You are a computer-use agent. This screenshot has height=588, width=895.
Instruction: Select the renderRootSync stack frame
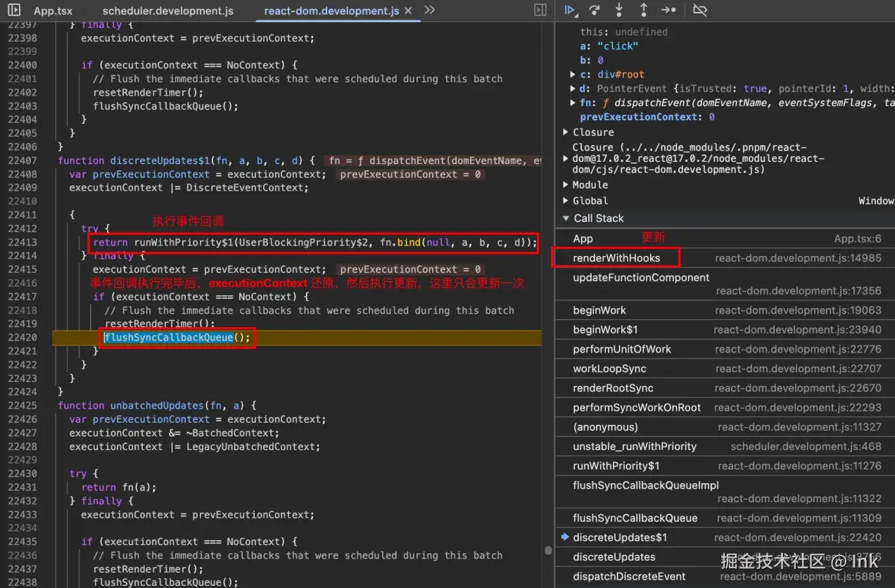(725, 388)
